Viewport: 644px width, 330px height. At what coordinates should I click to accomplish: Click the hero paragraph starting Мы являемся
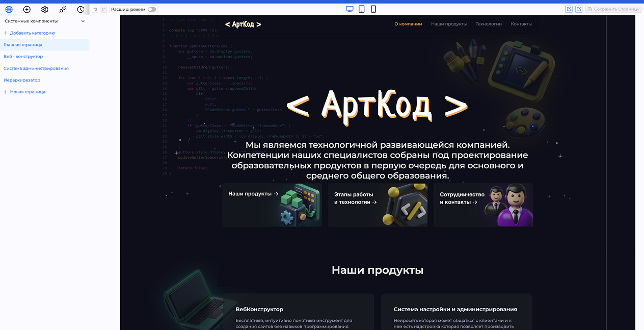pyautogui.click(x=378, y=160)
